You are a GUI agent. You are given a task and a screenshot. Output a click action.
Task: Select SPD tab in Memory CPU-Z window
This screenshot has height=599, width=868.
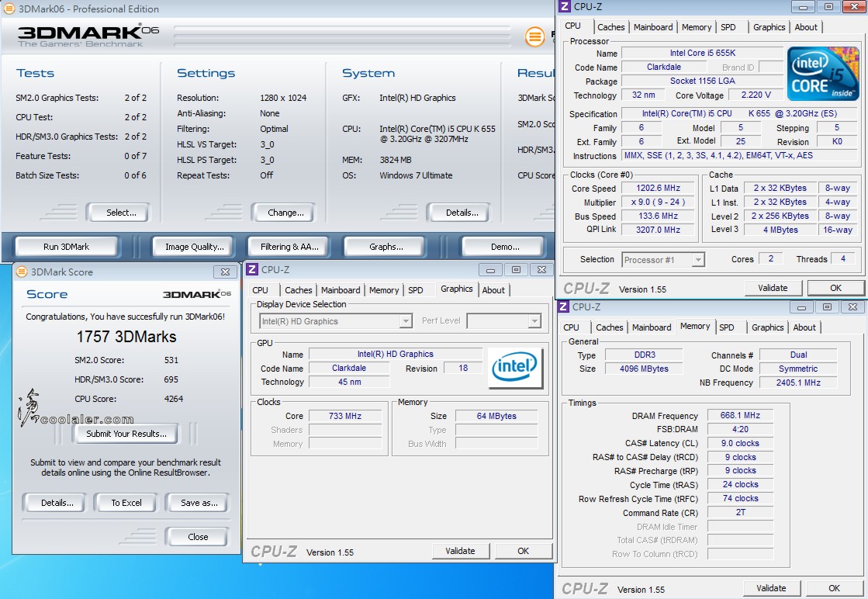[727, 327]
